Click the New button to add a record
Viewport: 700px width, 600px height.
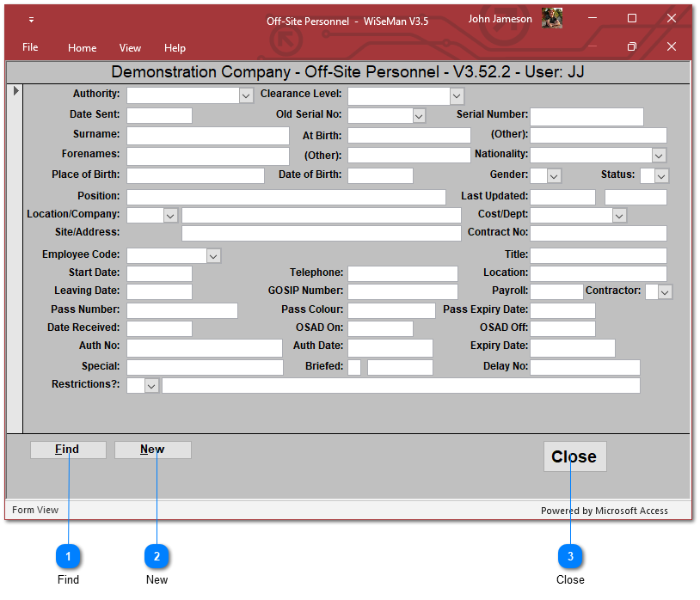[x=153, y=450]
